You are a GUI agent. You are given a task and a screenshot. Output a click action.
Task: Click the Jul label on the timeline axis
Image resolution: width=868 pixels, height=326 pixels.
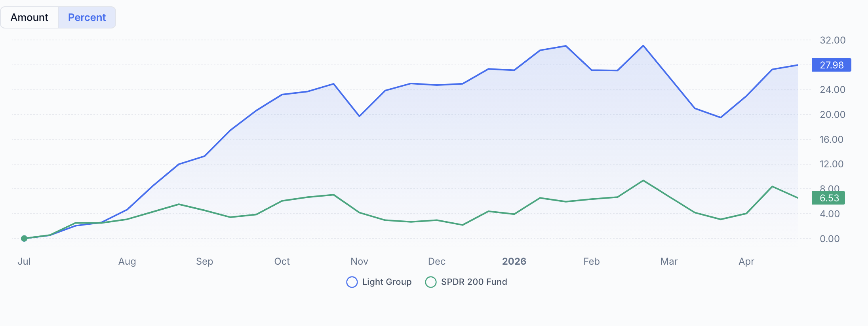tap(25, 261)
